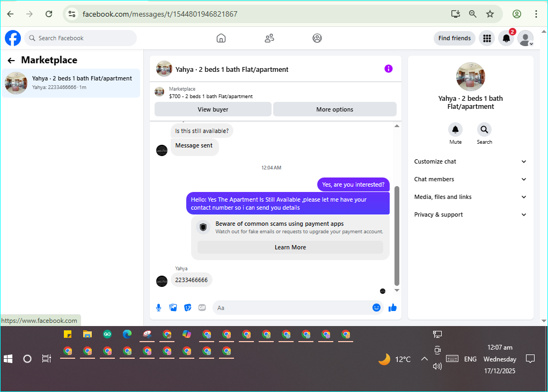The height and width of the screenshot is (392, 548).
Task: Click chat scroll up arrow
Action: 397,126
